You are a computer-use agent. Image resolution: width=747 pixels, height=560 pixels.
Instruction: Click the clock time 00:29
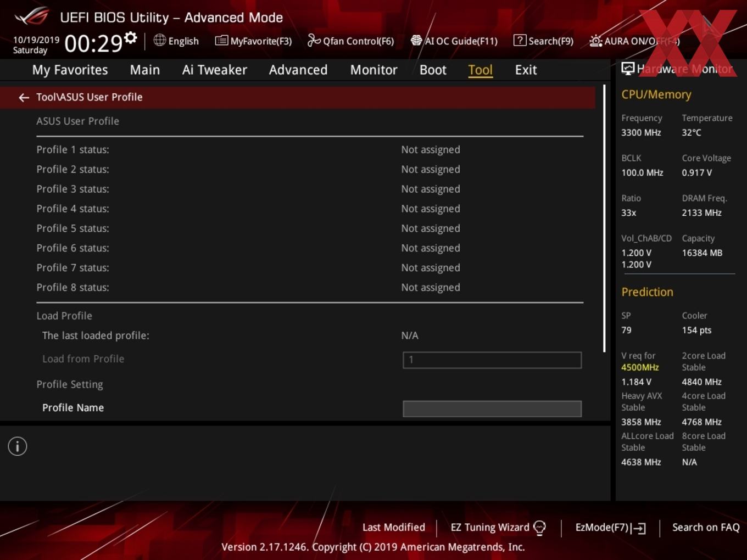[x=93, y=43]
